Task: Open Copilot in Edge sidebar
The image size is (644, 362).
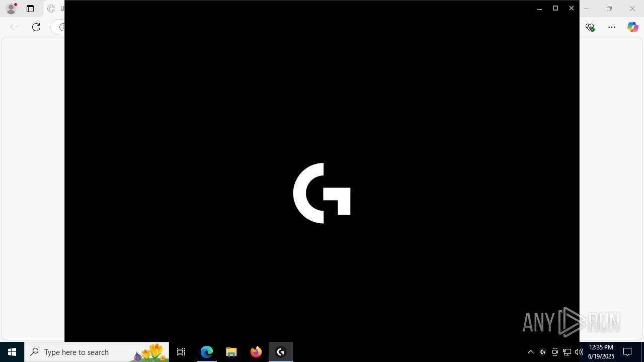Action: [632, 27]
